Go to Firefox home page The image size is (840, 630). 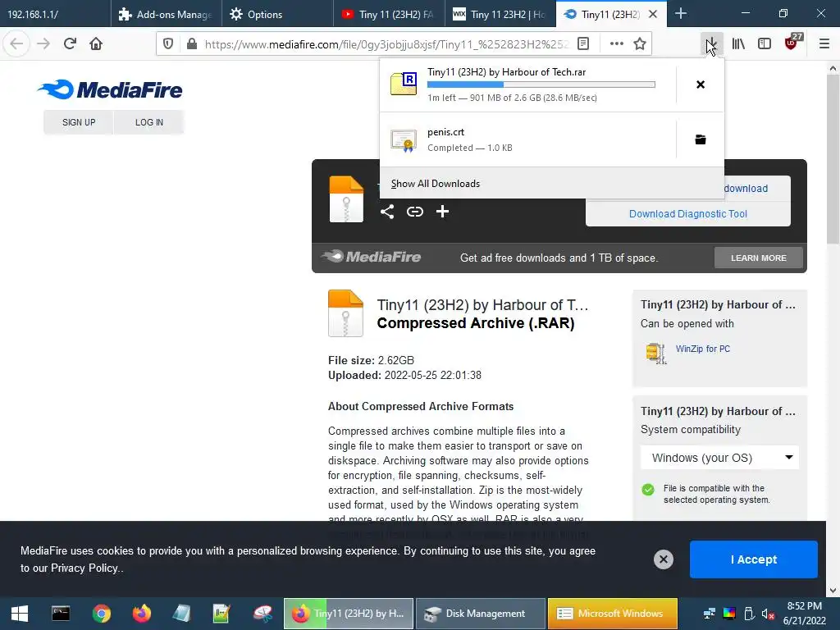click(x=96, y=43)
